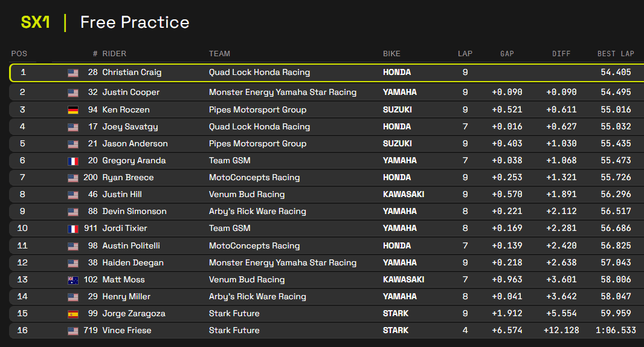Sort by the RIDER column header

114,54
